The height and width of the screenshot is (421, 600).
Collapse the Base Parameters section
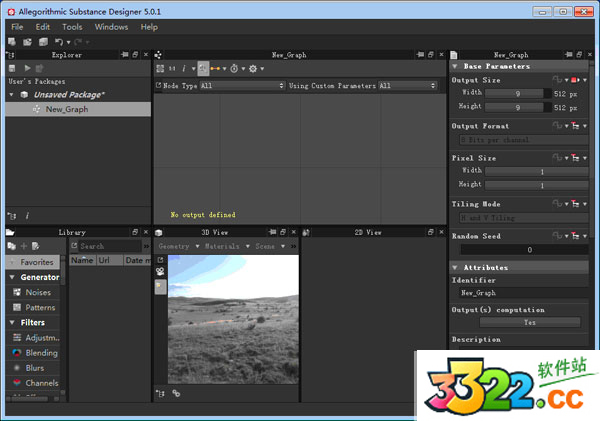point(455,66)
